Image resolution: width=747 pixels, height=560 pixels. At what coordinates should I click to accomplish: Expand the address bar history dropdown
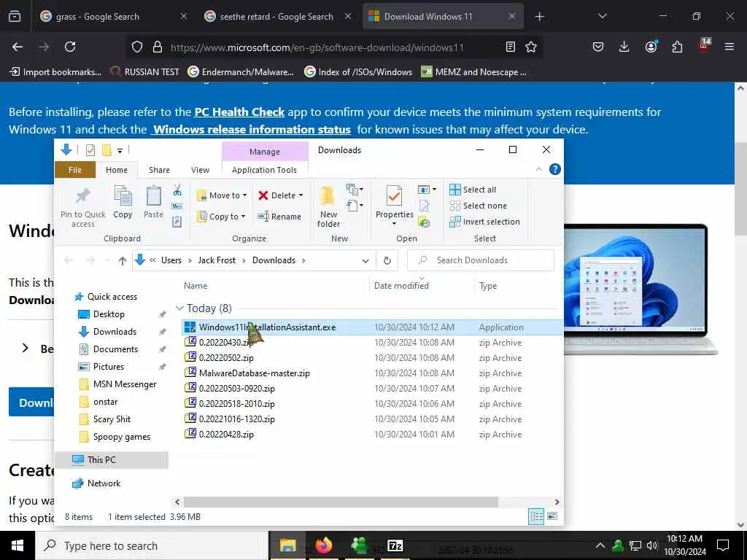tap(365, 260)
